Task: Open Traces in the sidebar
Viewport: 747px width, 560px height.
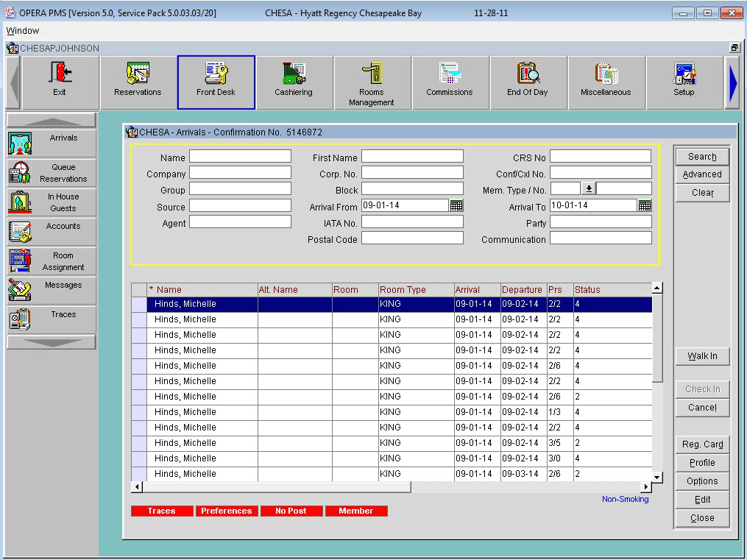Action: [52, 320]
